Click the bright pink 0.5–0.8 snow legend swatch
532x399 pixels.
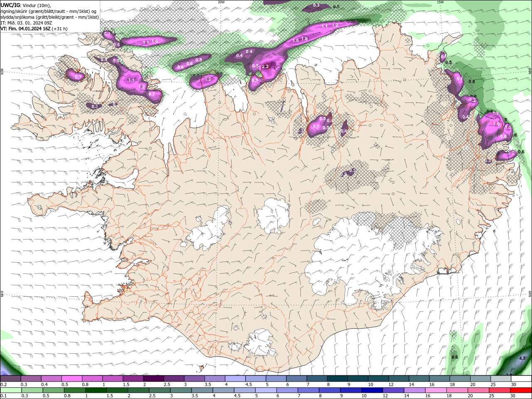click(71, 379)
